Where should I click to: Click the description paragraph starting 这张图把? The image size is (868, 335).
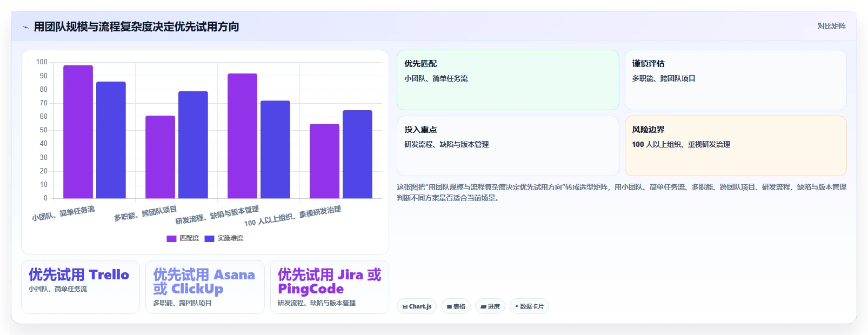[x=622, y=192]
